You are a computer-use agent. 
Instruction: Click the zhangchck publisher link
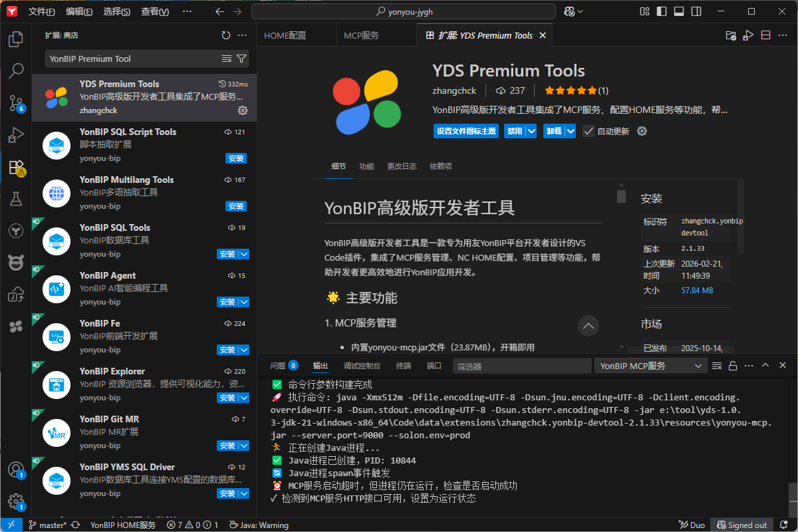coord(454,90)
